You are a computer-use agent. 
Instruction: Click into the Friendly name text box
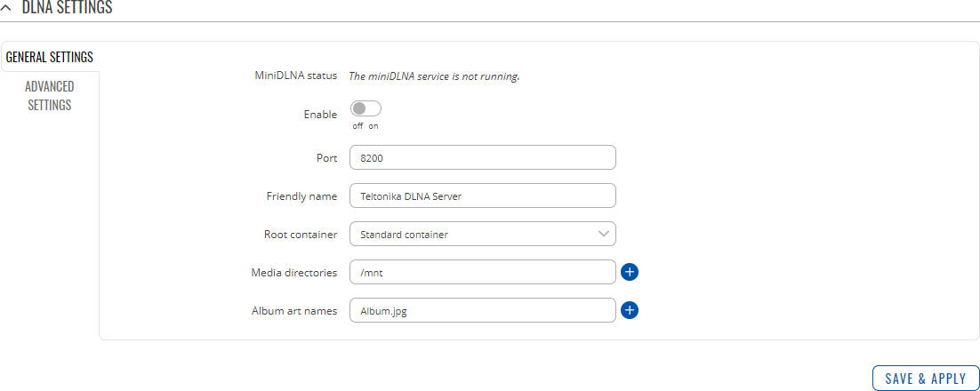coord(482,196)
